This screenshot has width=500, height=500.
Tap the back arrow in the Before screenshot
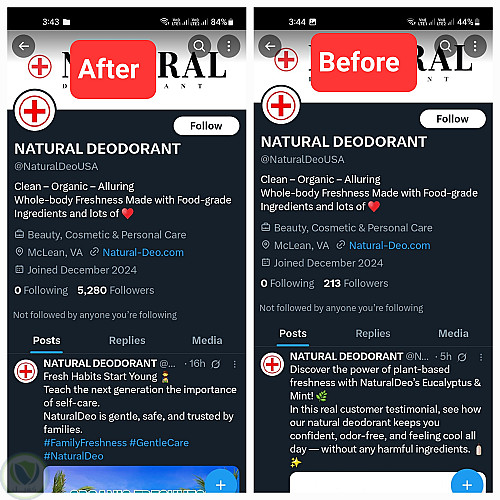pos(270,46)
